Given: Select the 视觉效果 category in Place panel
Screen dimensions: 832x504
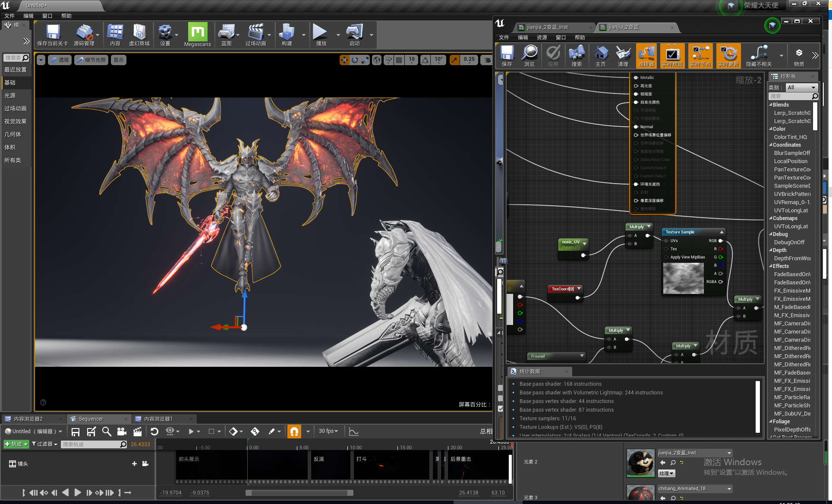Looking at the screenshot, I should tap(16, 122).
